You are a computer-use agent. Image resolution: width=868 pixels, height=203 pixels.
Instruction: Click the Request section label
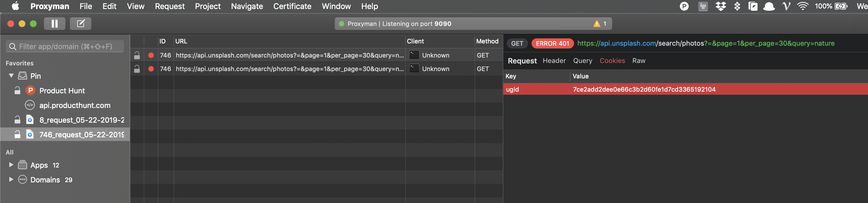click(x=522, y=61)
